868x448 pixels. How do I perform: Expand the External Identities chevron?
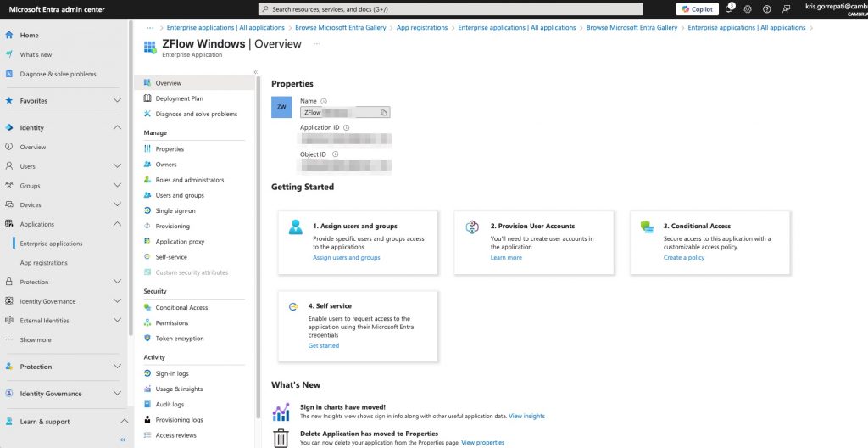[117, 320]
